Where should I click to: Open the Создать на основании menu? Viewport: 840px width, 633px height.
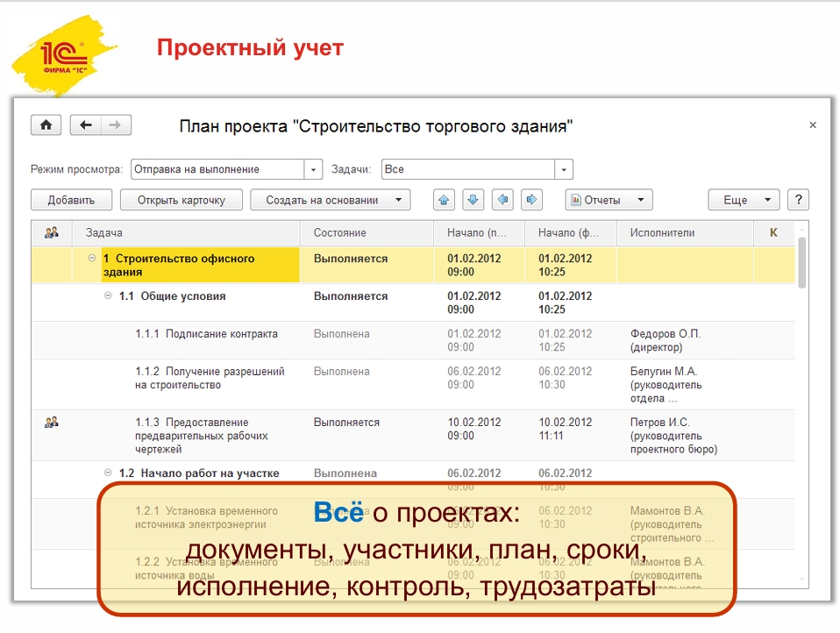331,200
